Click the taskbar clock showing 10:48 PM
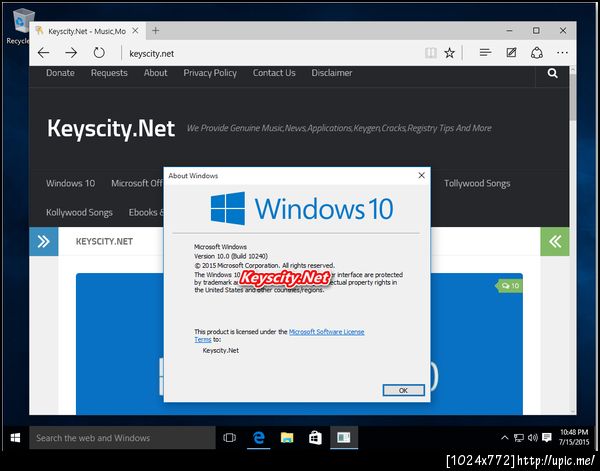Screen dimensions: 600x471 click(574, 437)
